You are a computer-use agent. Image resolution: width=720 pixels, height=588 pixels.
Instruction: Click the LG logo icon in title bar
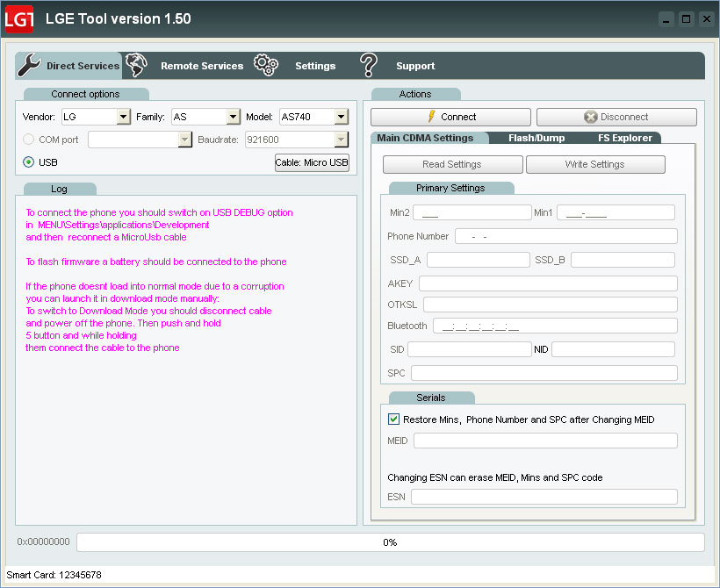(x=18, y=18)
